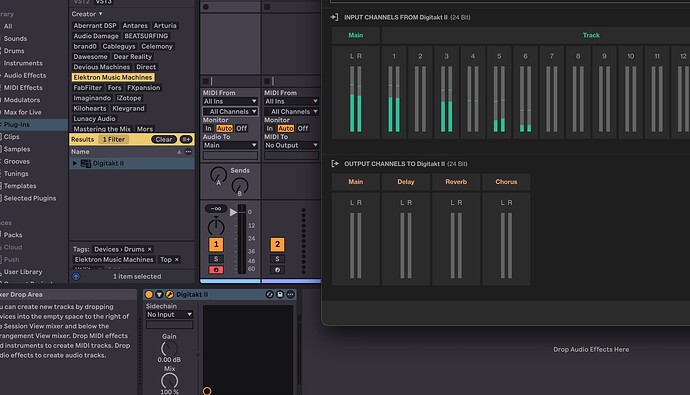Click the save filter icon beside Clear
Image resolution: width=690 pixels, height=395 pixels.
click(186, 139)
